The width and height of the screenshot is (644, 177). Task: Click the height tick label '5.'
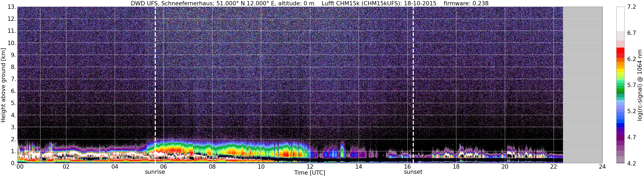[x=13, y=103]
